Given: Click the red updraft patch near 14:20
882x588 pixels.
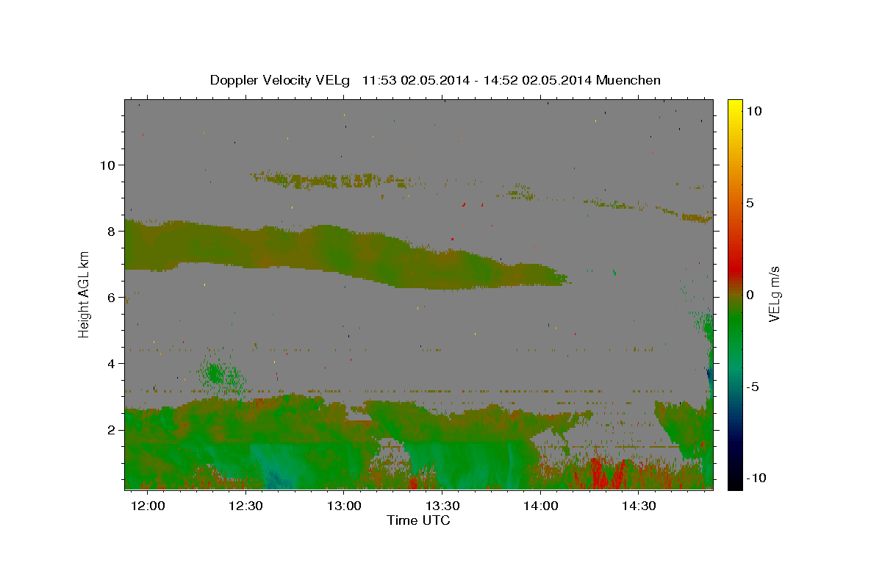Looking at the screenshot, I should point(606,473).
